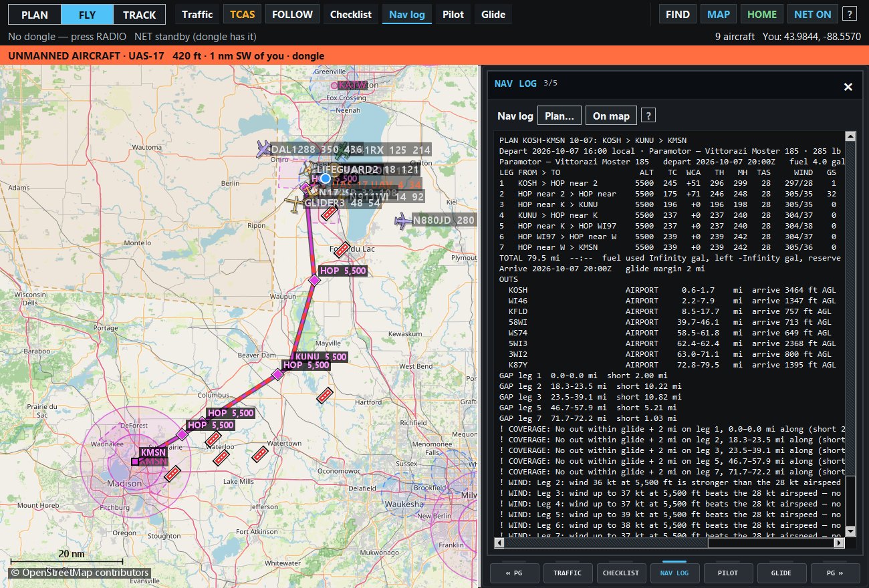This screenshot has height=588, width=869.
Task: Switch to bottom TRAFFIC tab
Action: click(567, 573)
